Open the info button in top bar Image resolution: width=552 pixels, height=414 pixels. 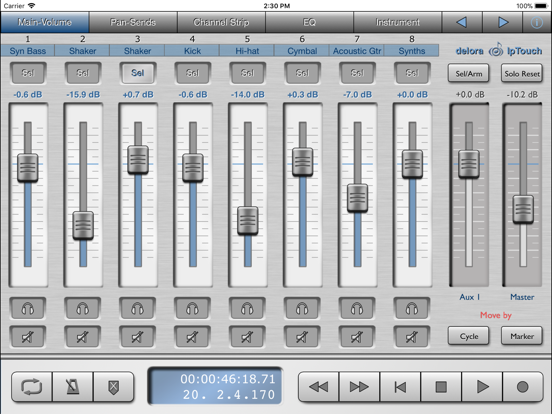pos(537,23)
